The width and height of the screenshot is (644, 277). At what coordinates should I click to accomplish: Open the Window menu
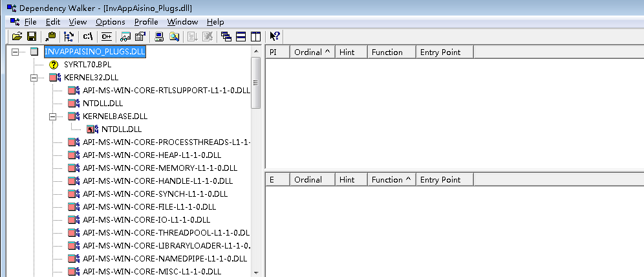[182, 22]
